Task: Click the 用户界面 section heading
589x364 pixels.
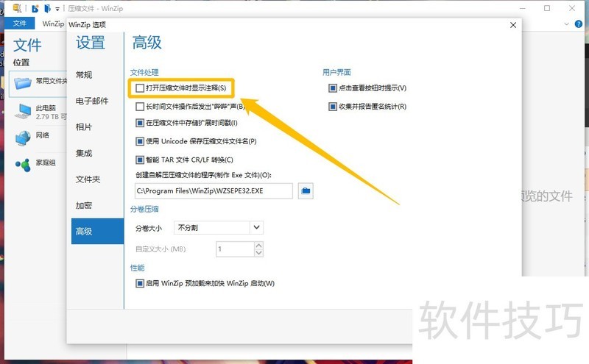Action: 336,72
